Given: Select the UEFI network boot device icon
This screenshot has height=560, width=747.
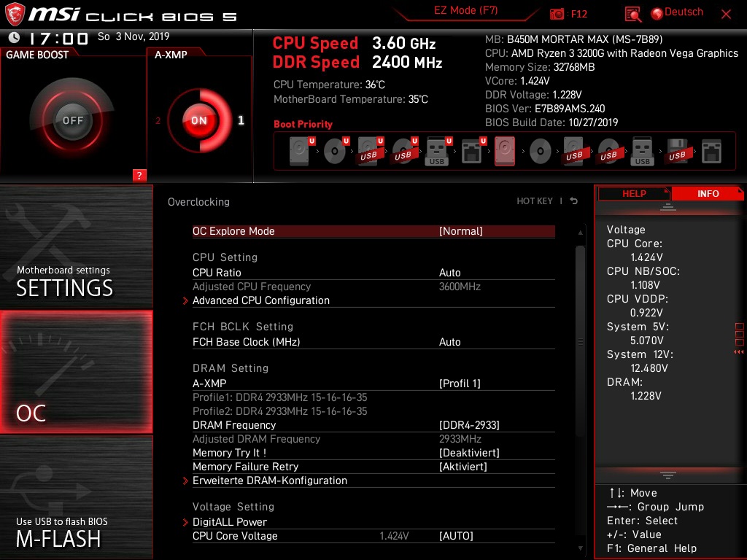Looking at the screenshot, I should pos(473,152).
